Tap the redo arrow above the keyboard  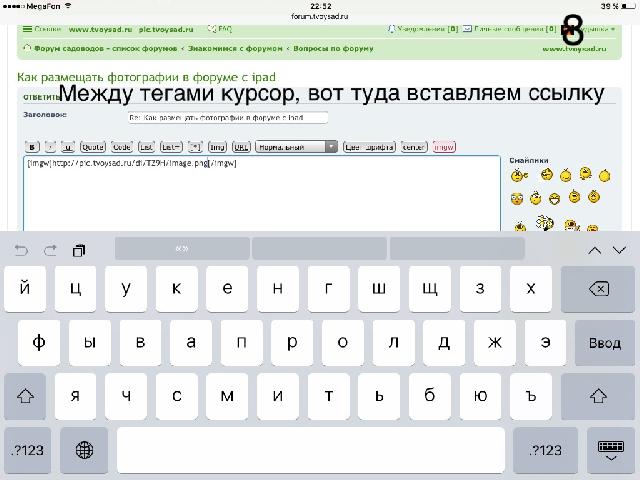(50, 250)
